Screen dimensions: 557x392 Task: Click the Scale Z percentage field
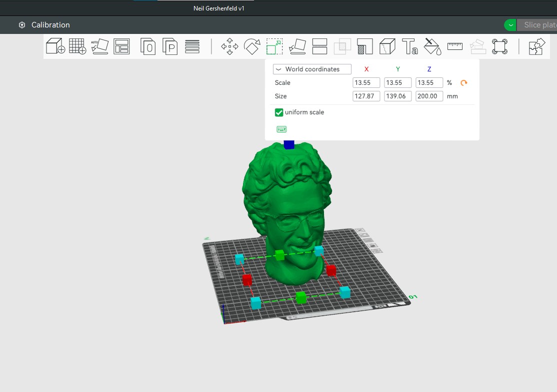(x=429, y=83)
